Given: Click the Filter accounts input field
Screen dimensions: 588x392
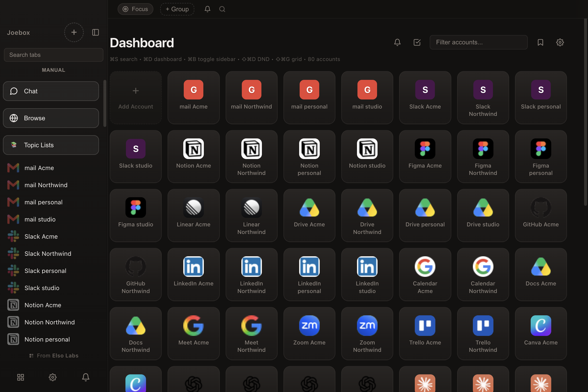Looking at the screenshot, I should coord(478,42).
